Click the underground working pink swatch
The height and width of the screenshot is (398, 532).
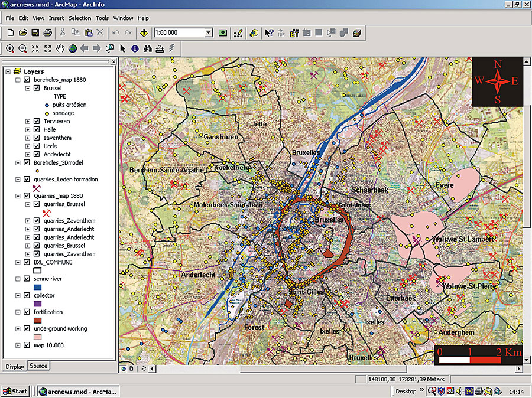pyautogui.click(x=38, y=337)
